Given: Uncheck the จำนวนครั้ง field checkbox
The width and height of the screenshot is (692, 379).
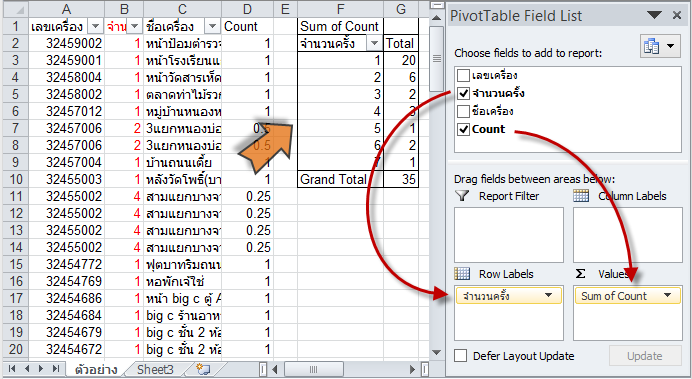Looking at the screenshot, I should point(463,94).
